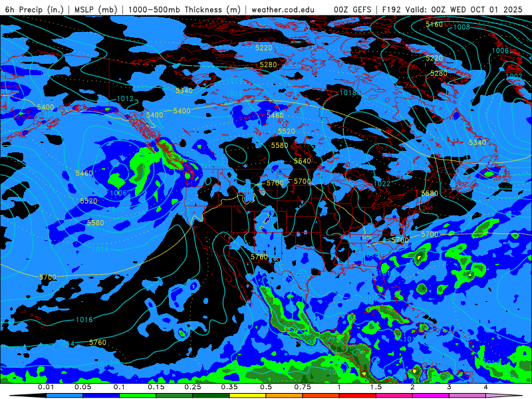Click the 1.5 legend value
532x399 pixels.
tap(376, 387)
